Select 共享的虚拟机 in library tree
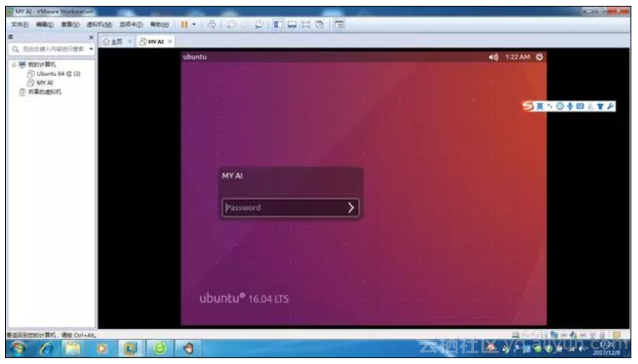This screenshot has height=364, width=638. pyautogui.click(x=44, y=92)
